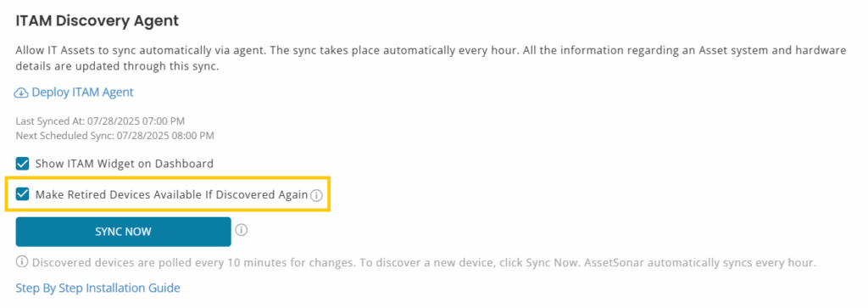Open the Deploy ITAM Agent link
The width and height of the screenshot is (868, 308).
point(82,92)
